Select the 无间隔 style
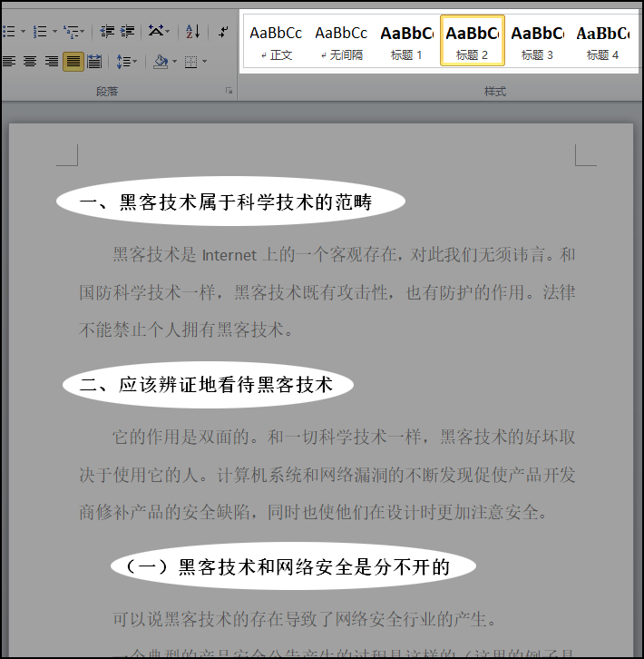 (x=341, y=41)
